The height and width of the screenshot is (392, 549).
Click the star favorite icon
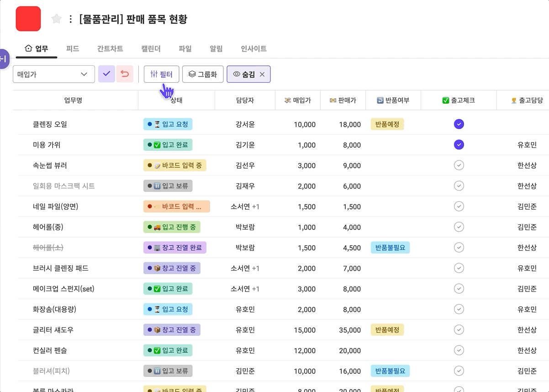(56, 19)
